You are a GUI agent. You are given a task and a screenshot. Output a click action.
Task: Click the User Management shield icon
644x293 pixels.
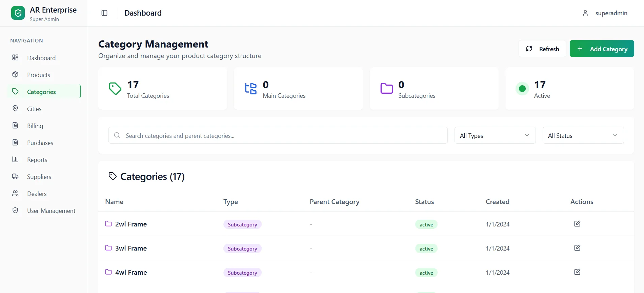tap(15, 210)
